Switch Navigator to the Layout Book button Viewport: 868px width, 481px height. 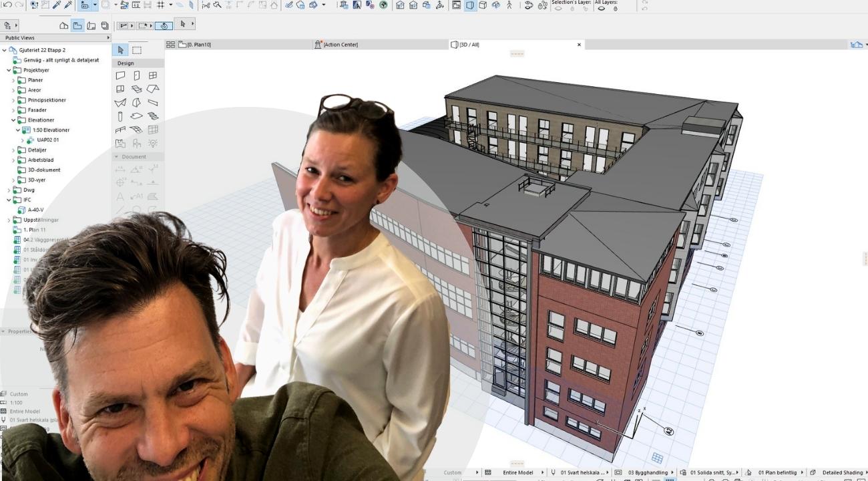click(91, 25)
